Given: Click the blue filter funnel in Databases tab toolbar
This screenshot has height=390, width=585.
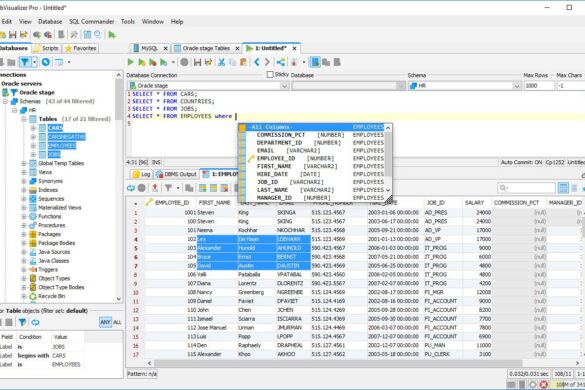Looking at the screenshot, I should [x=25, y=62].
